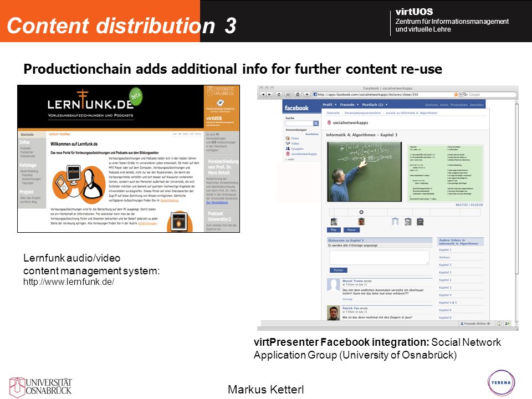Click Privatsphäre in Facebook header
This screenshot has height=399, width=532.
point(459,105)
